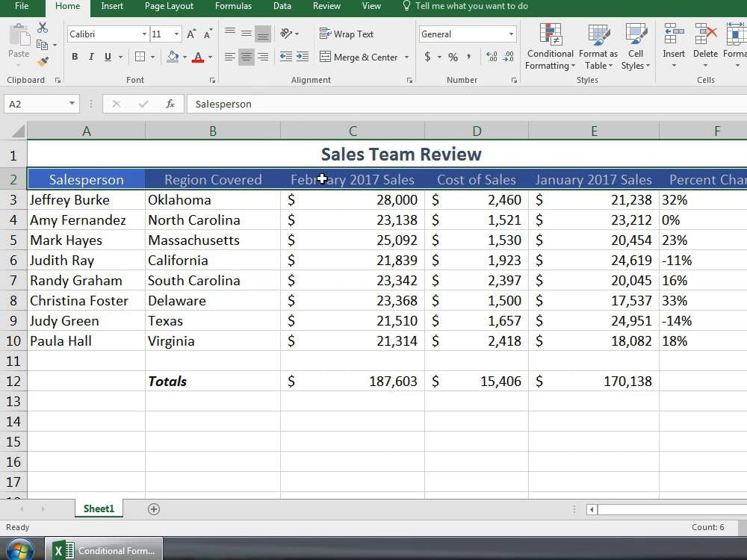Select the row 12 header

coord(13,382)
